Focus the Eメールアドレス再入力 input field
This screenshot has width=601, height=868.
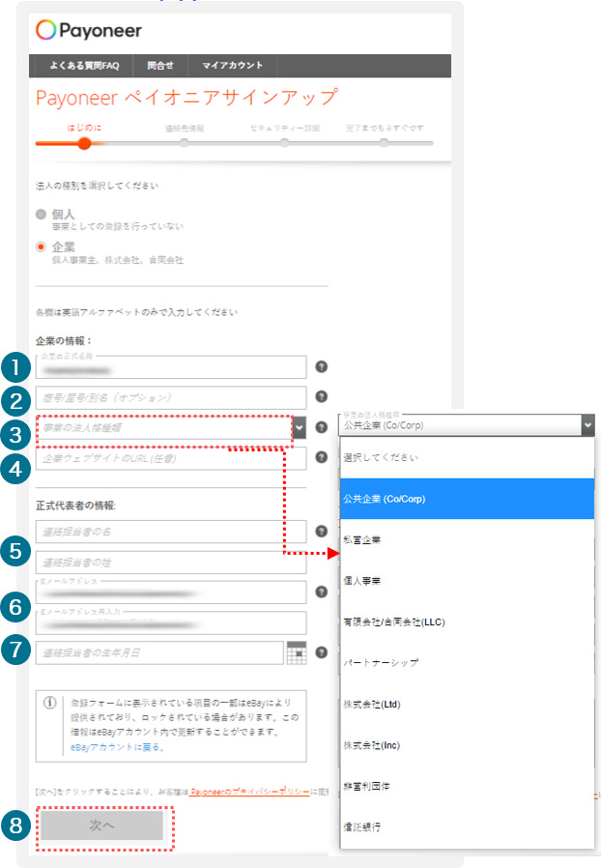pyautogui.click(x=171, y=622)
